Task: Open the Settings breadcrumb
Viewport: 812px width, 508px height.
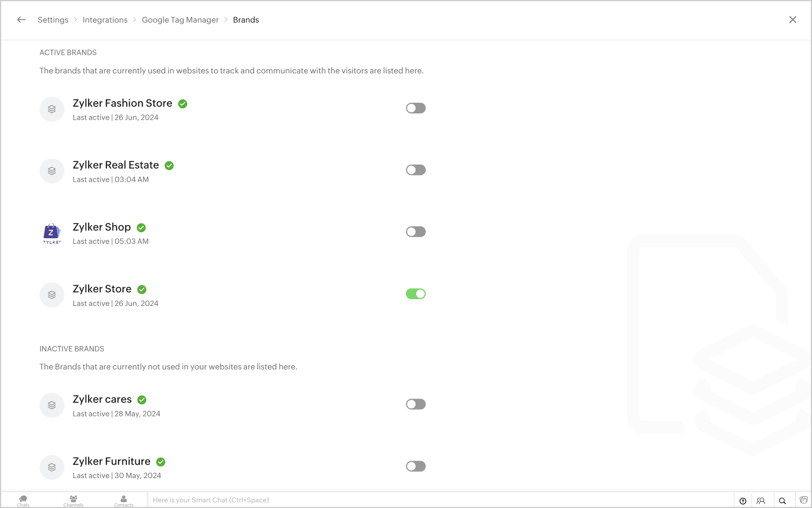Action: (53, 20)
